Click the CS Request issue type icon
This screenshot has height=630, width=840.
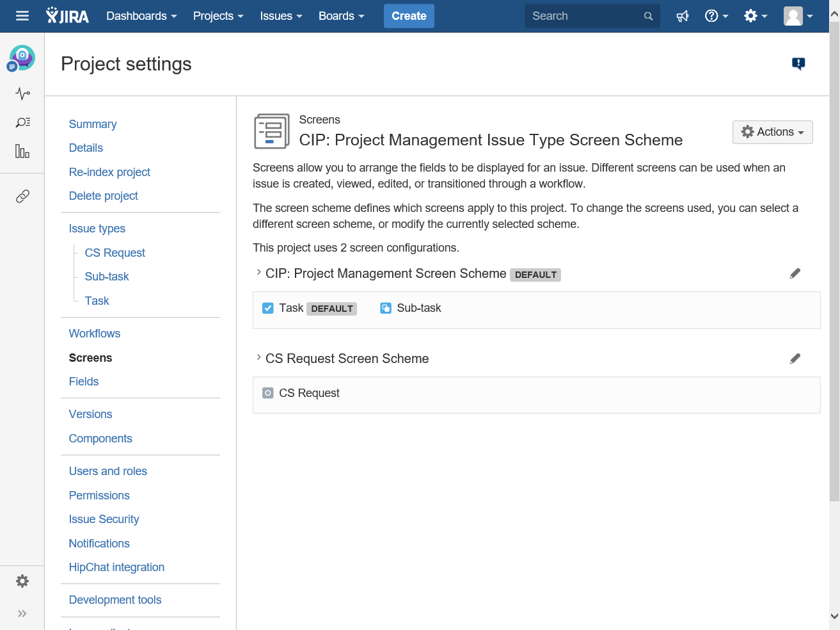point(268,393)
